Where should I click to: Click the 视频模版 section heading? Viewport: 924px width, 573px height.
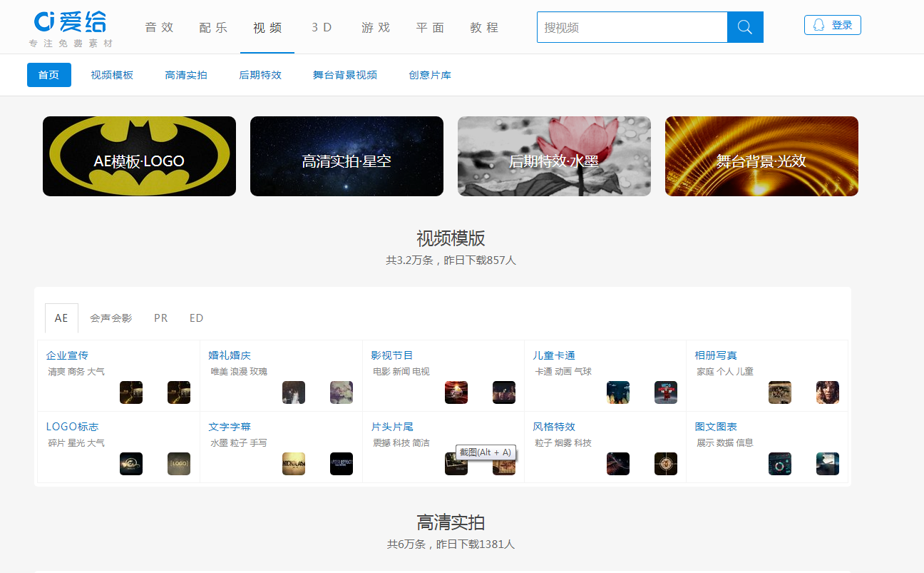click(x=451, y=238)
